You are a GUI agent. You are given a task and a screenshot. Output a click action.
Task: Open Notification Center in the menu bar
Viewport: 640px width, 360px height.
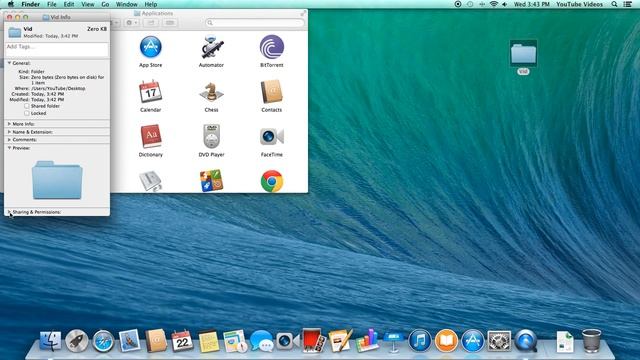(627, 4)
